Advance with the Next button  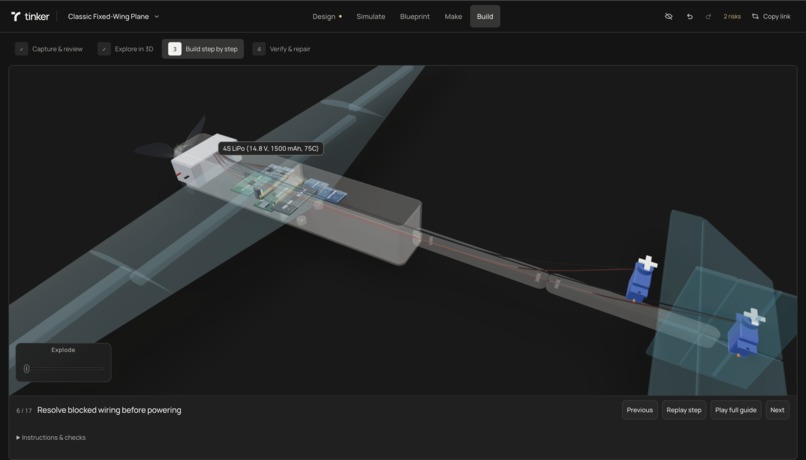pyautogui.click(x=777, y=410)
